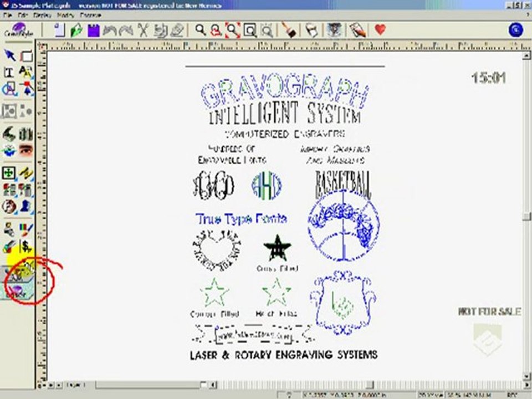Screen dimensions: 532x399
Task: Cut the selection with the scissors icon
Action: click(x=143, y=30)
